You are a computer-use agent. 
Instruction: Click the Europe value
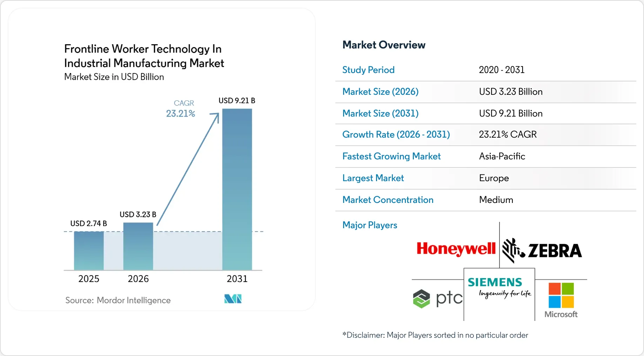(494, 178)
